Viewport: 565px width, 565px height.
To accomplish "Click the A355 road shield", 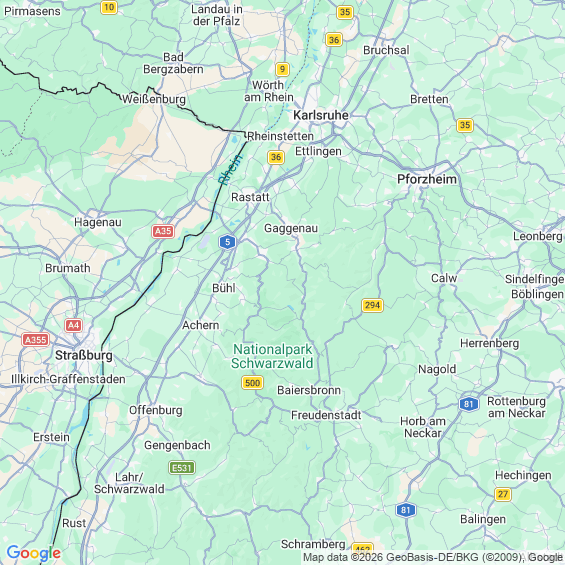I will point(35,339).
